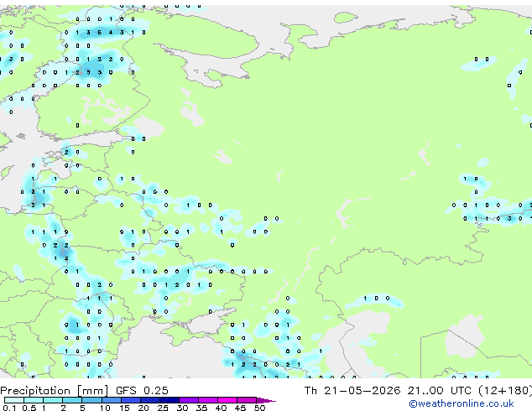This screenshot has width=532, height=411.
Task: Select the 2–5 mm legend color swatch
Action: pos(72,400)
